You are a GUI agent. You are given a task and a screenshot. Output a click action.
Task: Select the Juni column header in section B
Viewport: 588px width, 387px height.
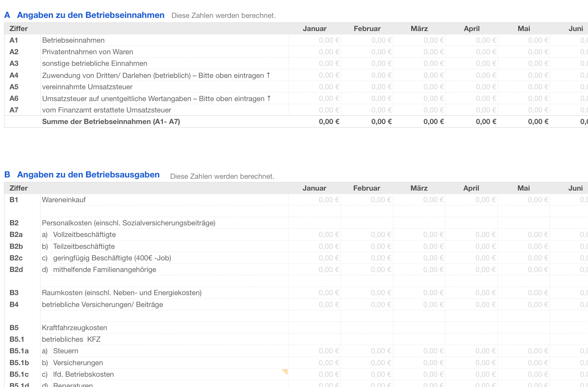pyautogui.click(x=575, y=188)
